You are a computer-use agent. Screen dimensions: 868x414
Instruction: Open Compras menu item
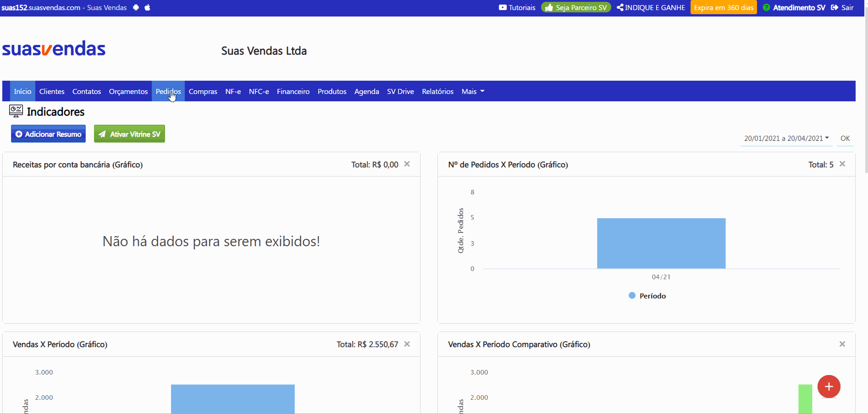click(203, 91)
